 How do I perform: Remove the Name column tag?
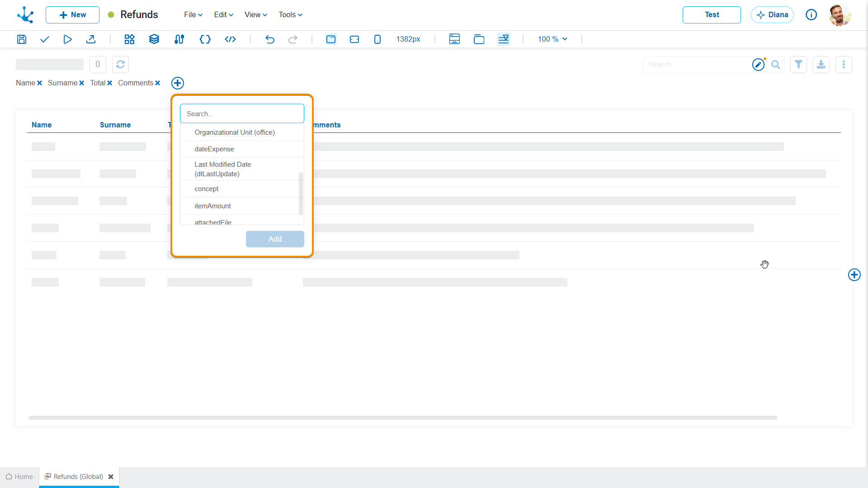(40, 83)
